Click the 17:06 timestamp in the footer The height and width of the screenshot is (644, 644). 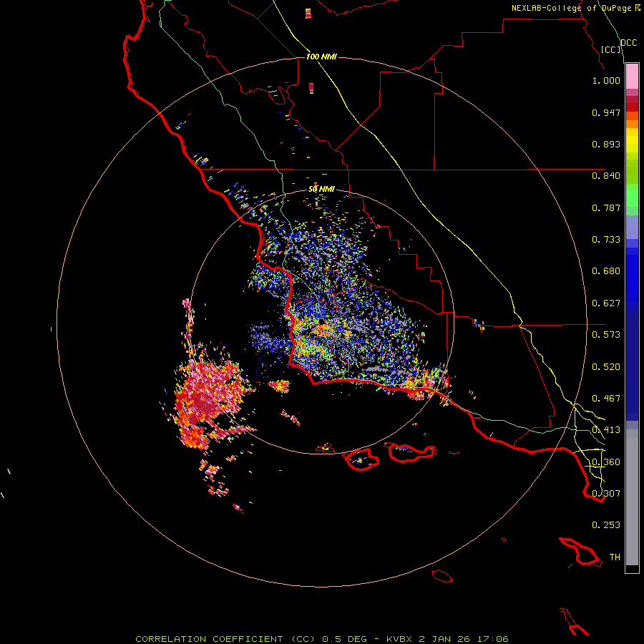[x=492, y=639]
